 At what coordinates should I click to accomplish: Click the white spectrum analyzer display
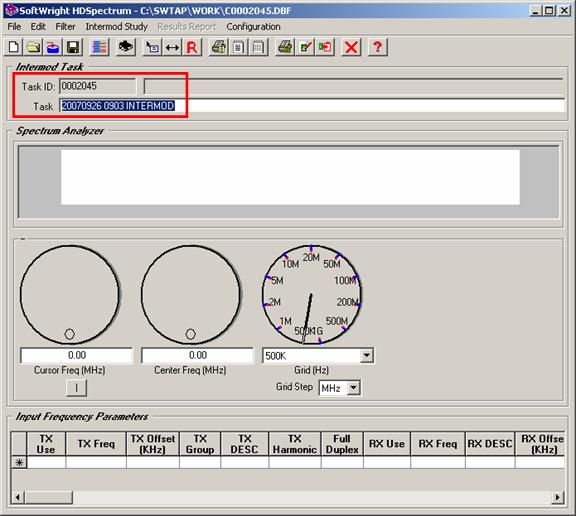click(290, 177)
